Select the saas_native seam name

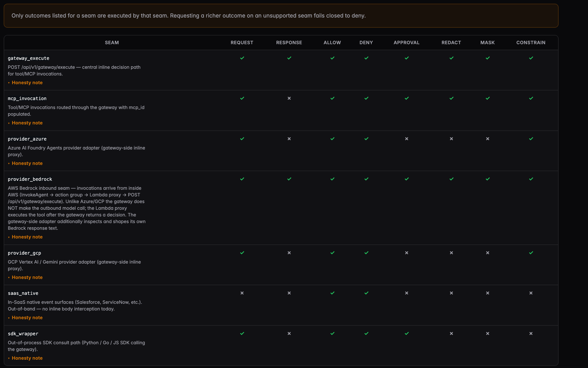tap(23, 293)
